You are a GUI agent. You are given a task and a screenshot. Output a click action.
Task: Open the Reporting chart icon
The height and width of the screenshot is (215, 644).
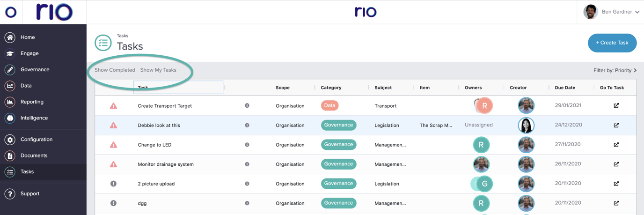tap(10, 102)
